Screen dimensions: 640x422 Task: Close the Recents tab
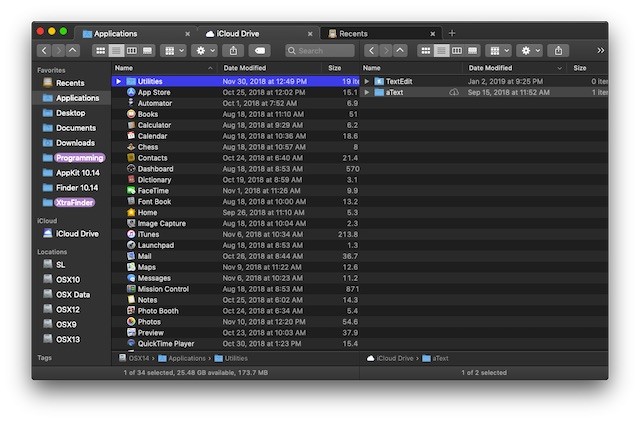click(x=433, y=34)
